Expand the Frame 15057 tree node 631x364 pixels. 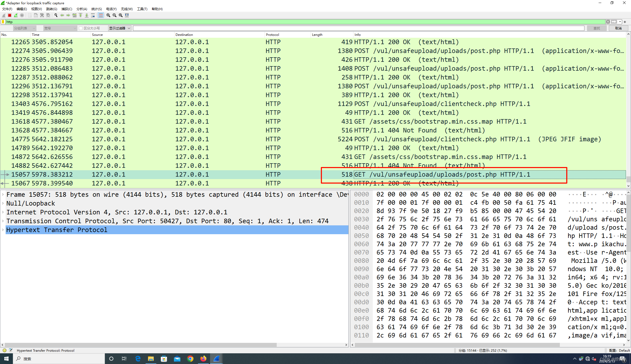coord(3,195)
